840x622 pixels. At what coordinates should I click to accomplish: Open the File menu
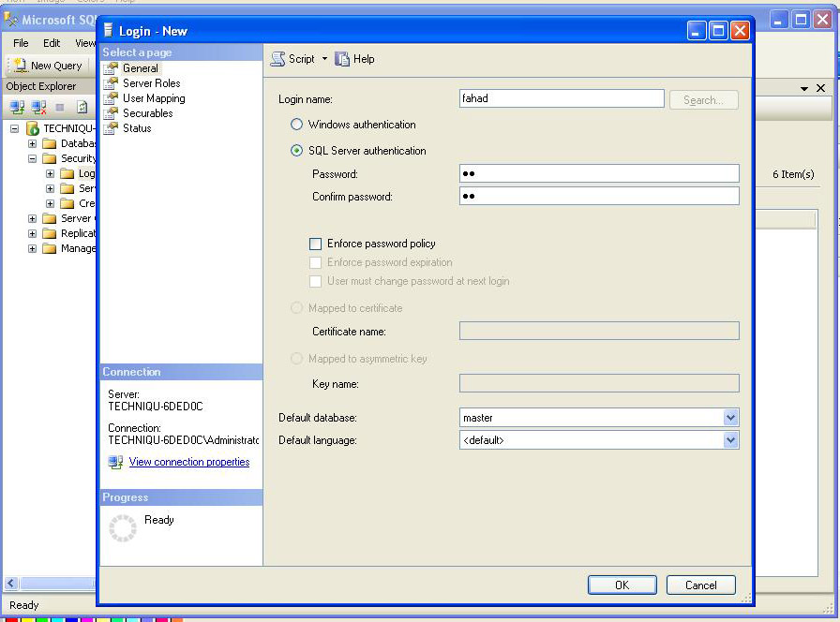[x=21, y=43]
